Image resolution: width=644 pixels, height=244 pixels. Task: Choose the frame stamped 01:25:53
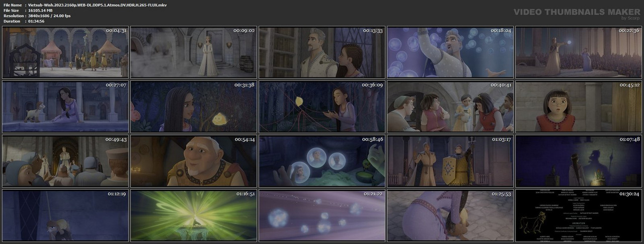[450, 215]
